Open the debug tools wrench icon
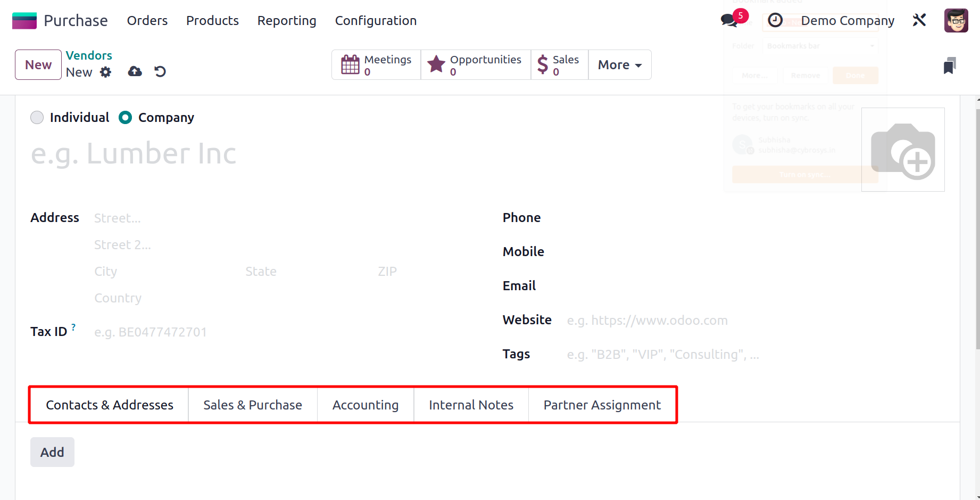Image resolution: width=980 pixels, height=500 pixels. tap(919, 20)
